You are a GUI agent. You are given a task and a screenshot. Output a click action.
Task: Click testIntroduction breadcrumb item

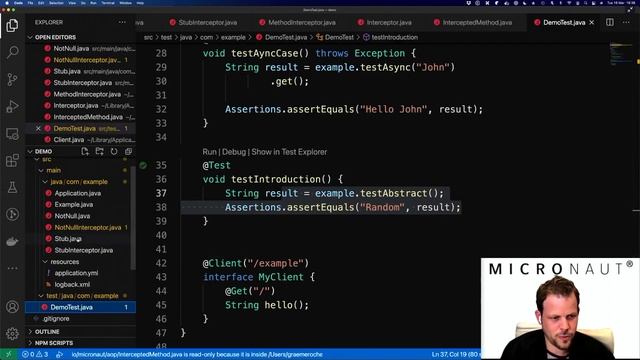pyautogui.click(x=394, y=37)
